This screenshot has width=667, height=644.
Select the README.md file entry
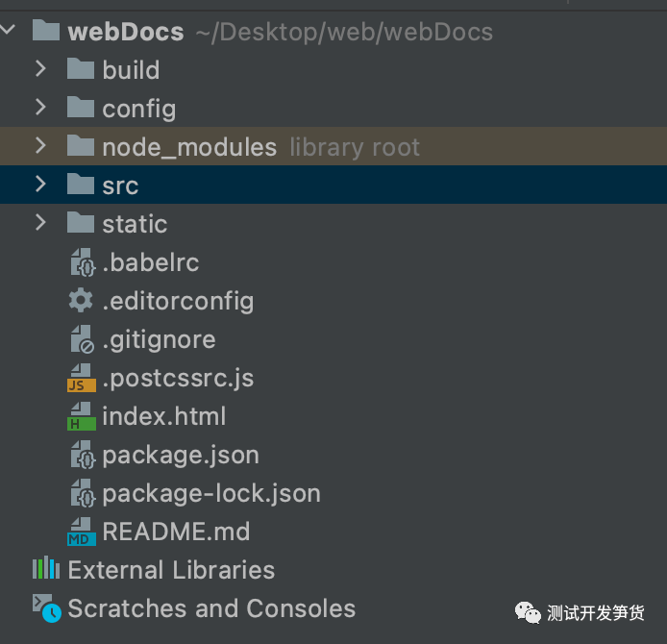[x=176, y=532]
